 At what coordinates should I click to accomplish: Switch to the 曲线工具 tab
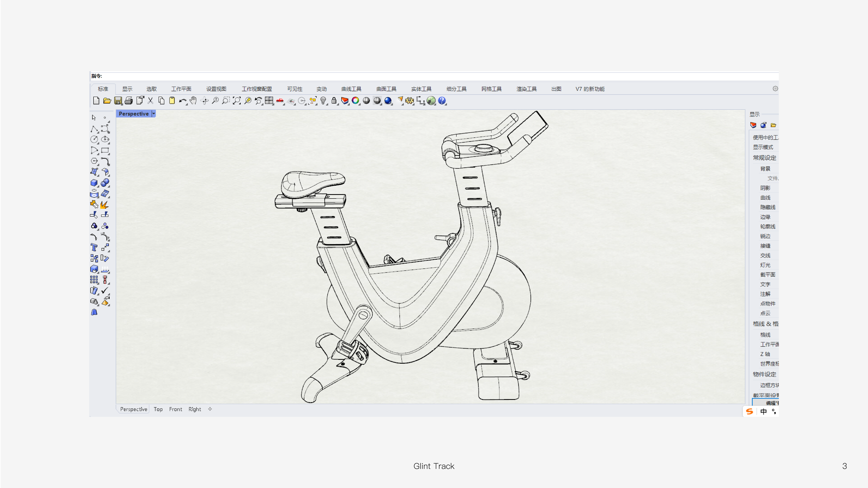click(351, 89)
